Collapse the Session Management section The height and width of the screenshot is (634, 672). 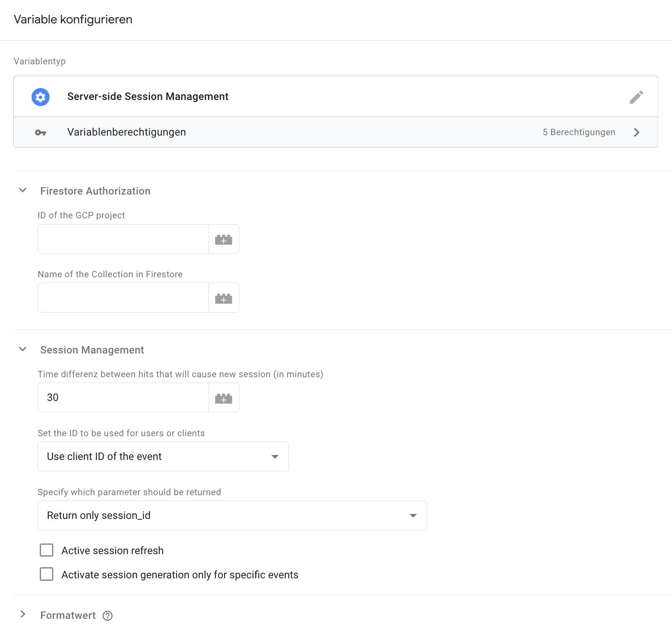23,349
